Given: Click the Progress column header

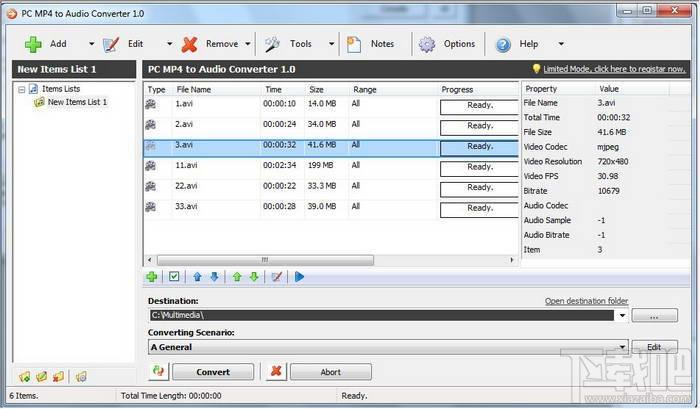Looking at the screenshot, I should pos(478,89).
